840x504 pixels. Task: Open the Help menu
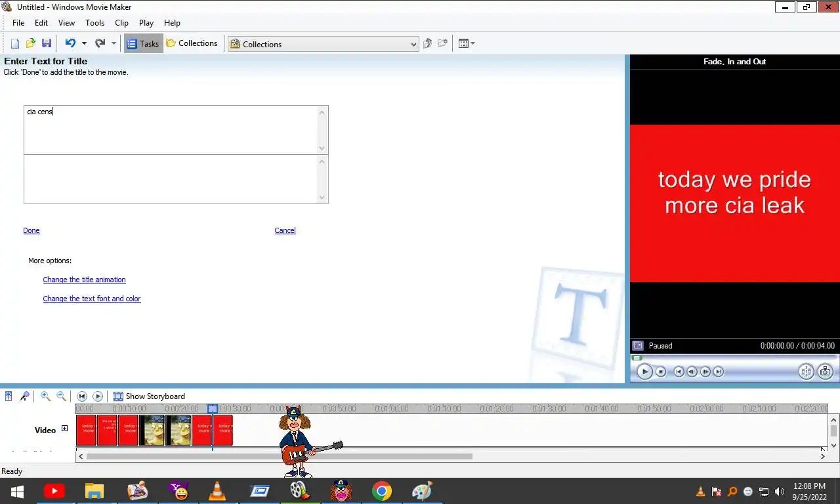[172, 22]
